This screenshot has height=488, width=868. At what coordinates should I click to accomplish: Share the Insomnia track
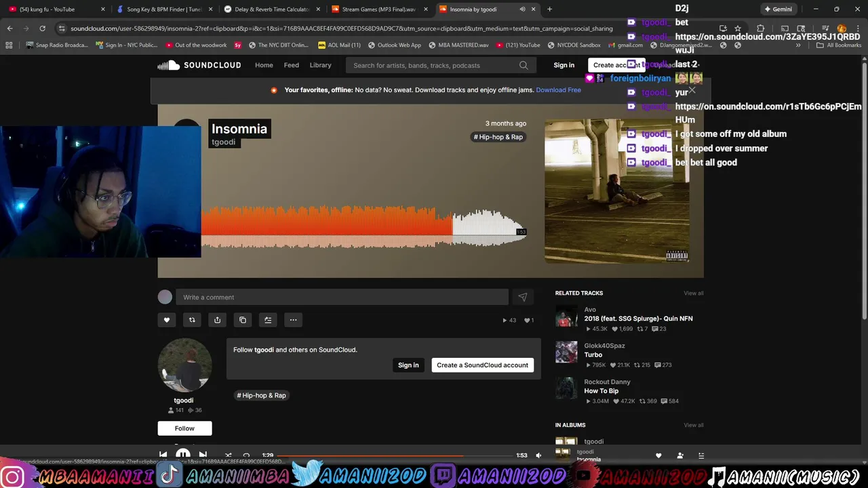(x=217, y=320)
